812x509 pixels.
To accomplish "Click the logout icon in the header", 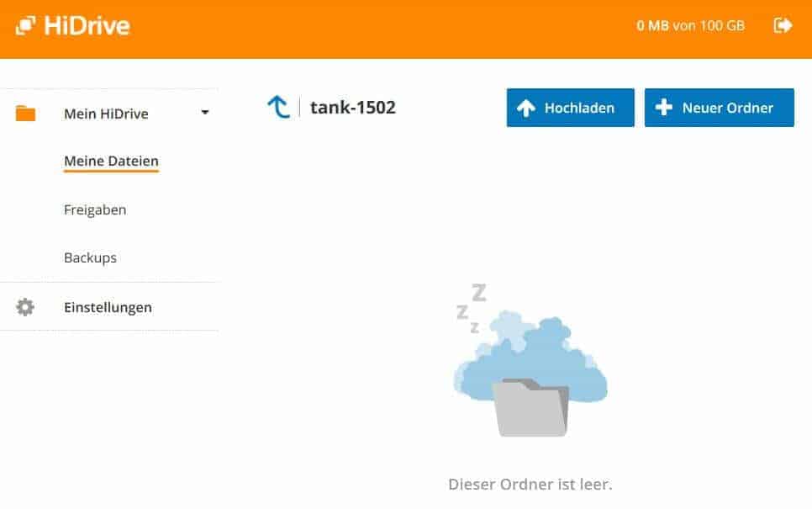I will [783, 25].
